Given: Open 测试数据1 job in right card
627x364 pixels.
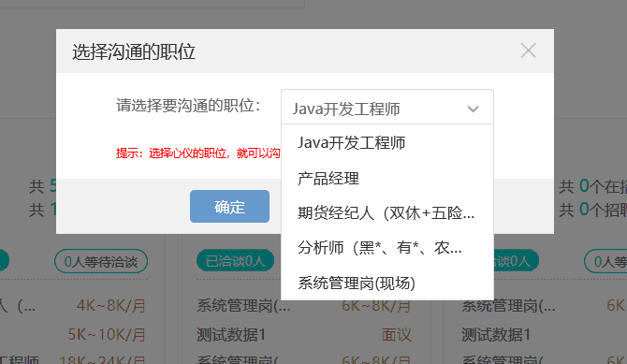Looking at the screenshot, I should (495, 334).
